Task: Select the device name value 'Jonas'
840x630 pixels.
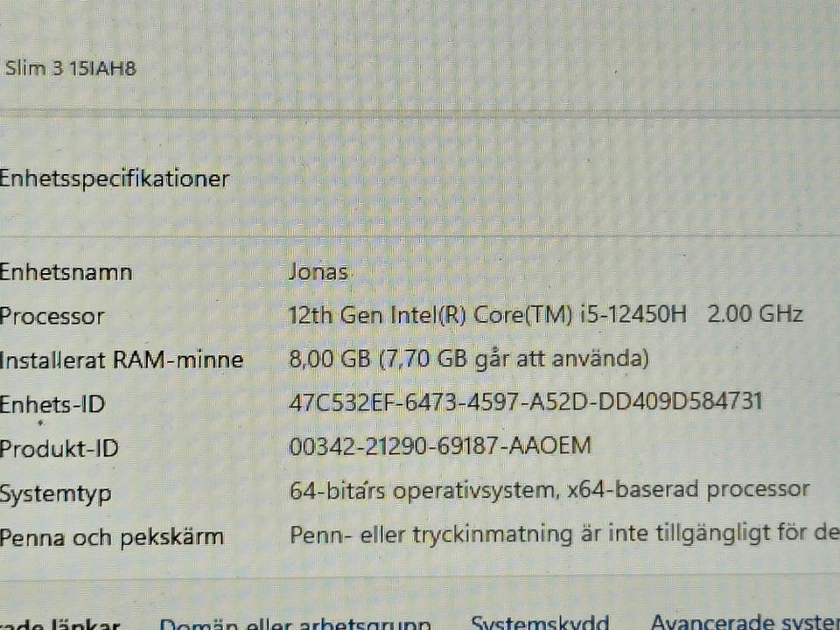Action: (x=318, y=271)
